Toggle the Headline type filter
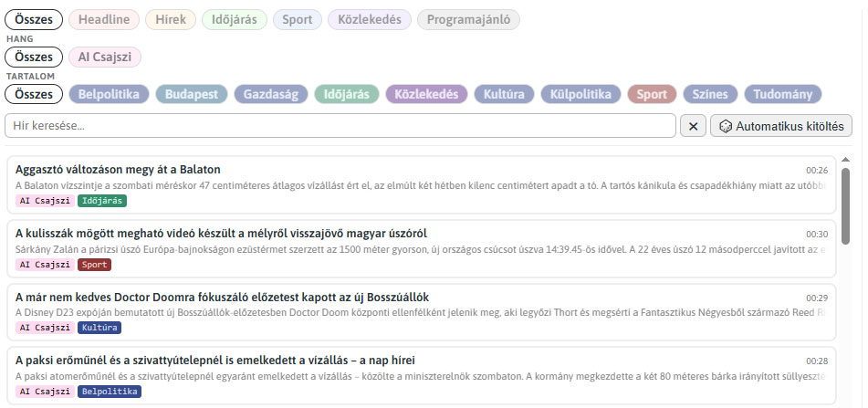Screen dimensions: 868x408 coord(104,20)
